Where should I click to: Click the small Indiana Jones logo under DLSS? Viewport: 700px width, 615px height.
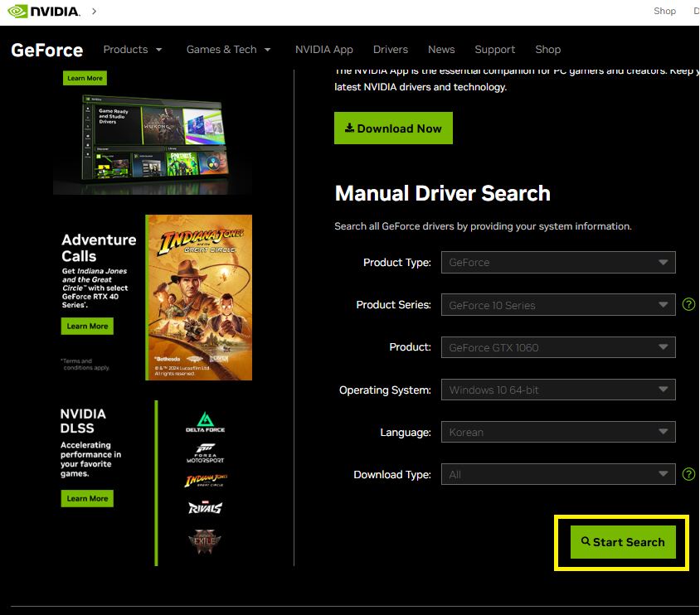click(x=206, y=481)
